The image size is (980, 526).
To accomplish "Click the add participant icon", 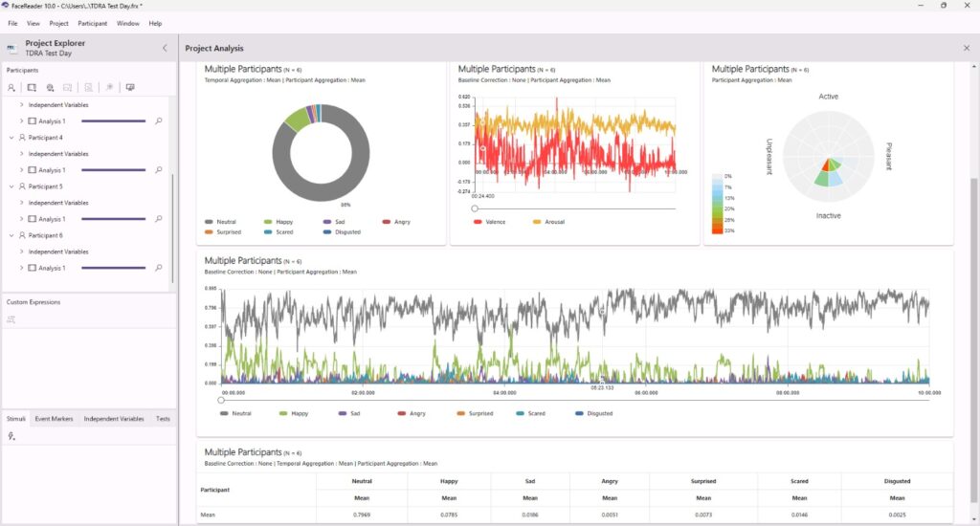I will (x=11, y=87).
